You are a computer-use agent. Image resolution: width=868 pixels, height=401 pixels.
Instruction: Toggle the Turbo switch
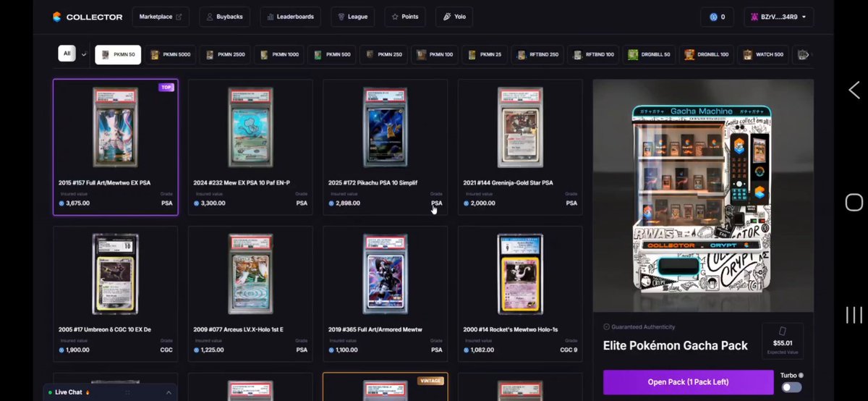click(x=791, y=387)
